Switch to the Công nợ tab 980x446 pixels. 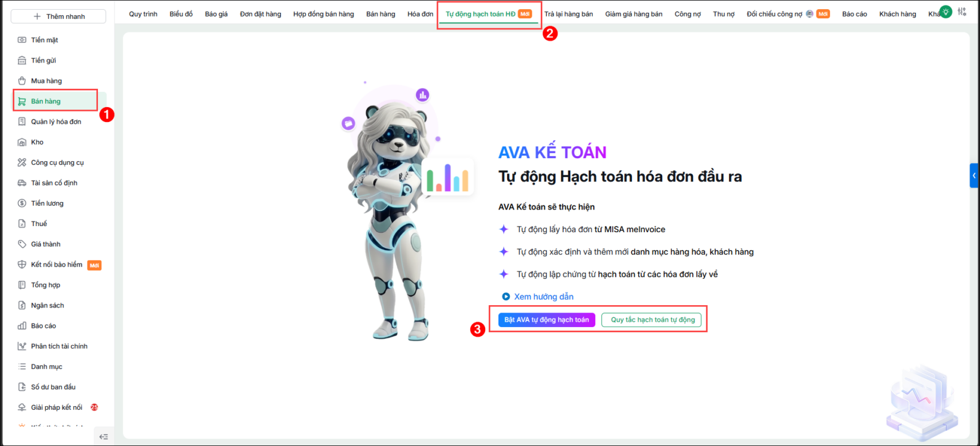688,14
